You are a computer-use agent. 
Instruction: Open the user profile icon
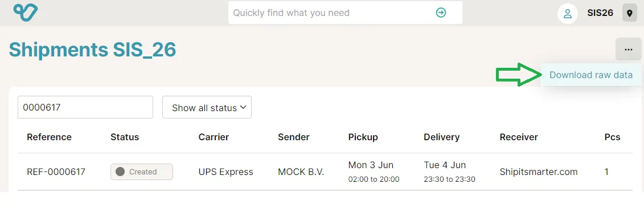point(568,13)
